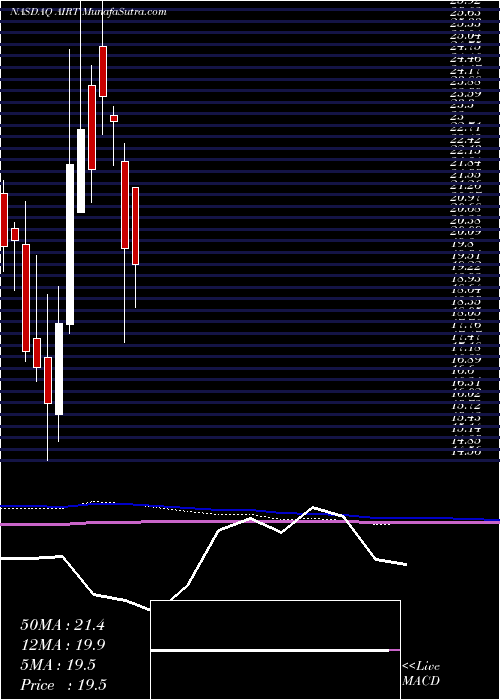
Task: Click the final red candlestick of the series
Action: pos(135,226)
